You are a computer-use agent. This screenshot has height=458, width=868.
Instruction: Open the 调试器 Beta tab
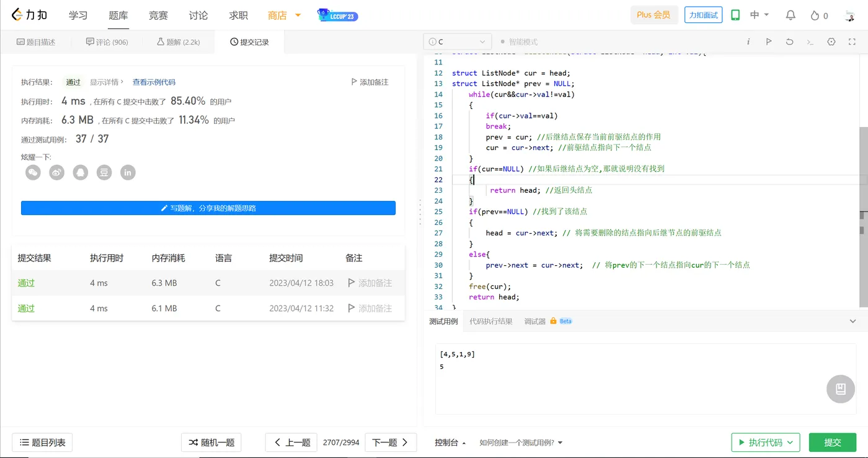[x=548, y=321]
